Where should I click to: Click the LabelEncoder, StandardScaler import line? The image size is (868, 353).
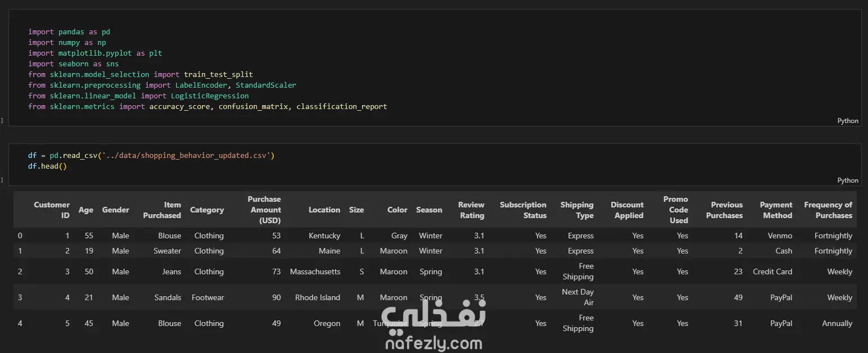pyautogui.click(x=162, y=85)
